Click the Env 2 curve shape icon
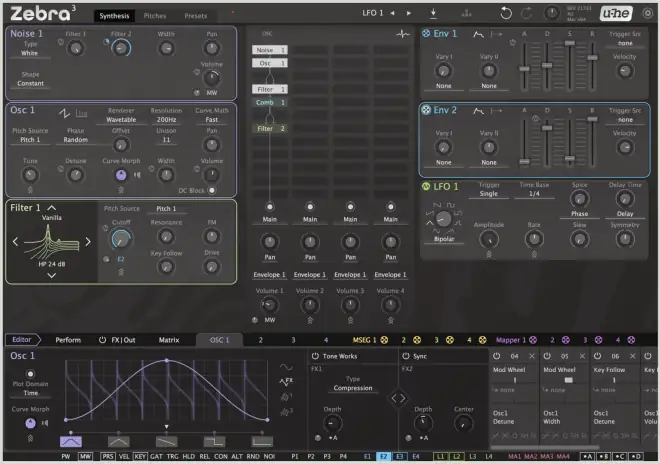The width and height of the screenshot is (660, 464). click(480, 110)
